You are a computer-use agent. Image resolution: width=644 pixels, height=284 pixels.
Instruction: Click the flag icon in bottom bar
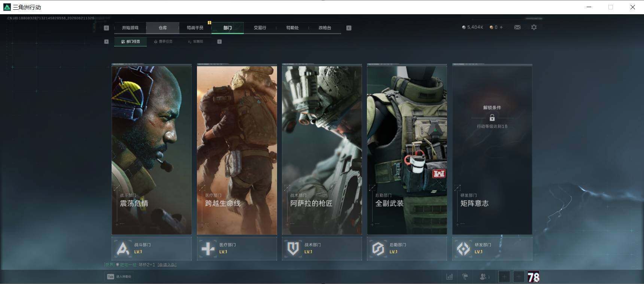pos(465,277)
